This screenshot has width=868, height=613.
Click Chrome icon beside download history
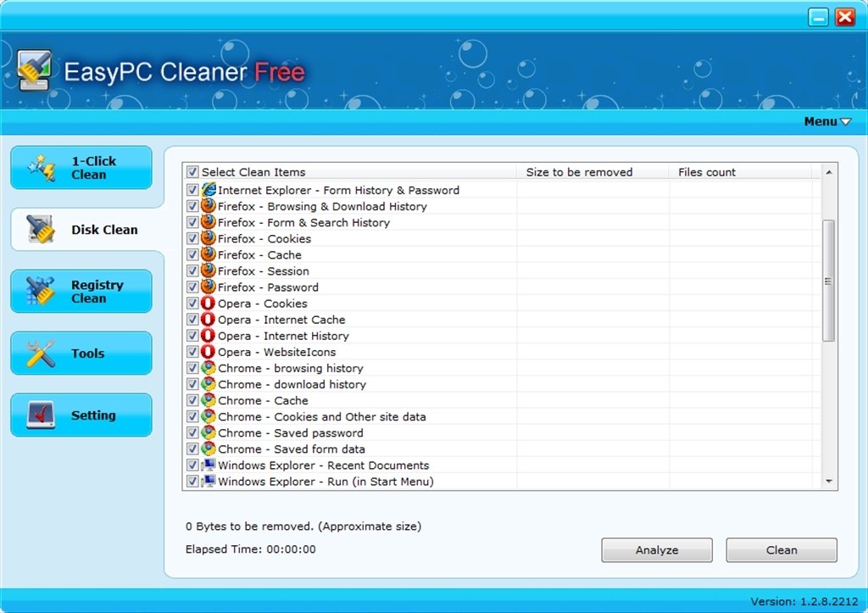click(209, 384)
